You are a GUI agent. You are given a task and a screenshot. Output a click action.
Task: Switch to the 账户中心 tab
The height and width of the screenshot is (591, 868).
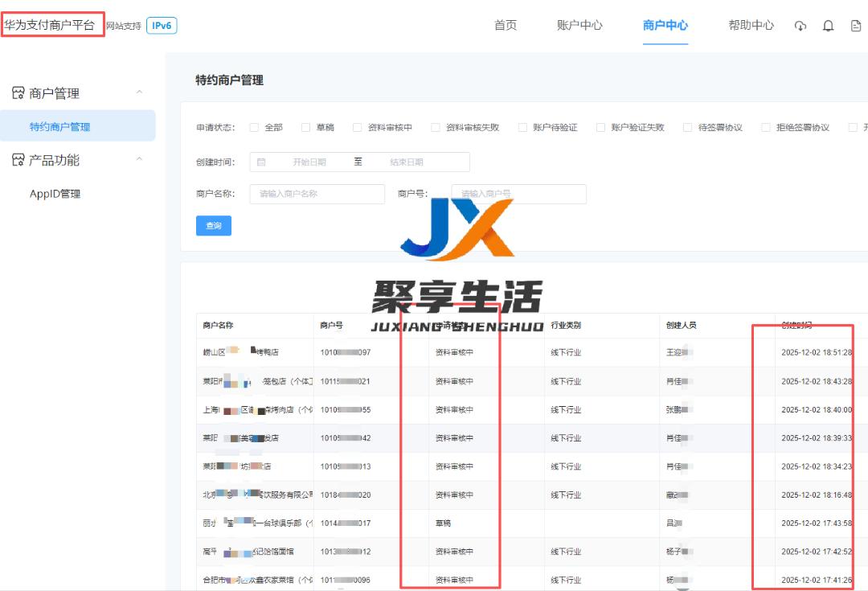(x=579, y=25)
